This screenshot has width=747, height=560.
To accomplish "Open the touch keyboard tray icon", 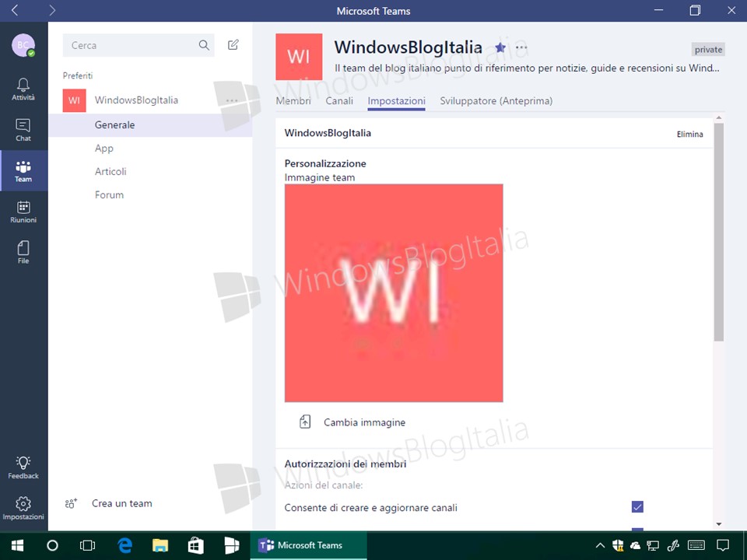I will coord(696,545).
